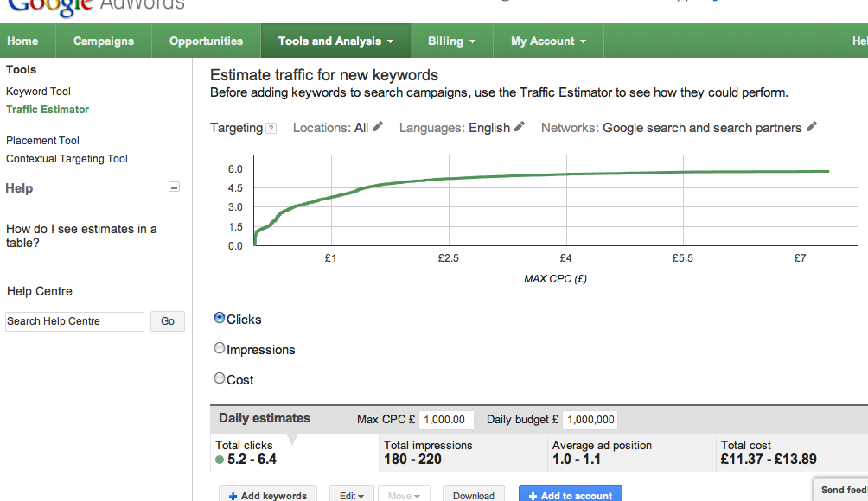Click the Download button
Screen dimensions: 868x501
click(473, 496)
